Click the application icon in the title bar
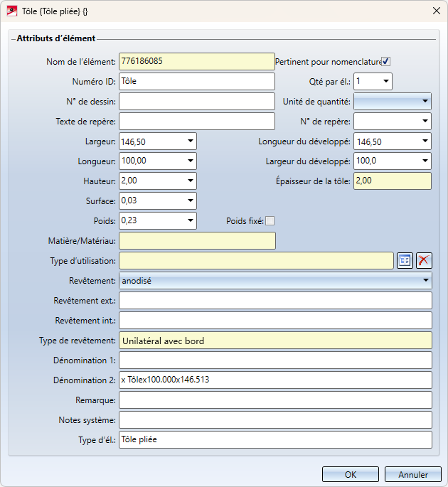This screenshot has width=448, height=487. pos(12,11)
